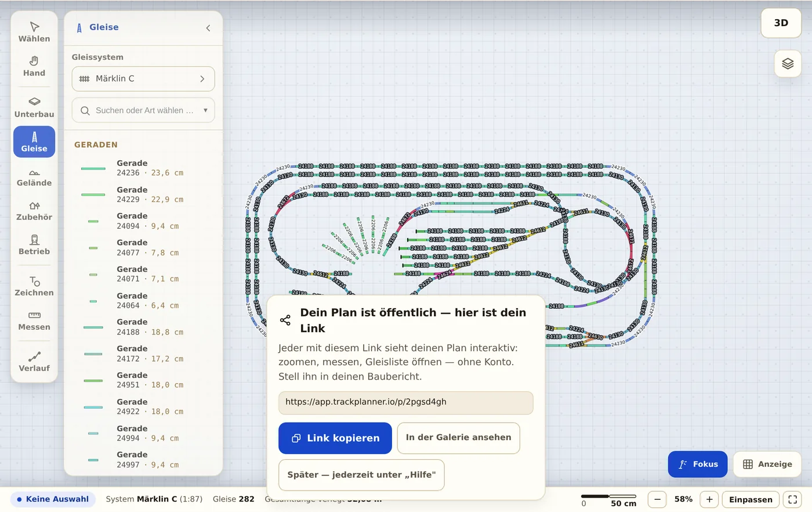Click the search magnifier icon in track filter

[85, 110]
